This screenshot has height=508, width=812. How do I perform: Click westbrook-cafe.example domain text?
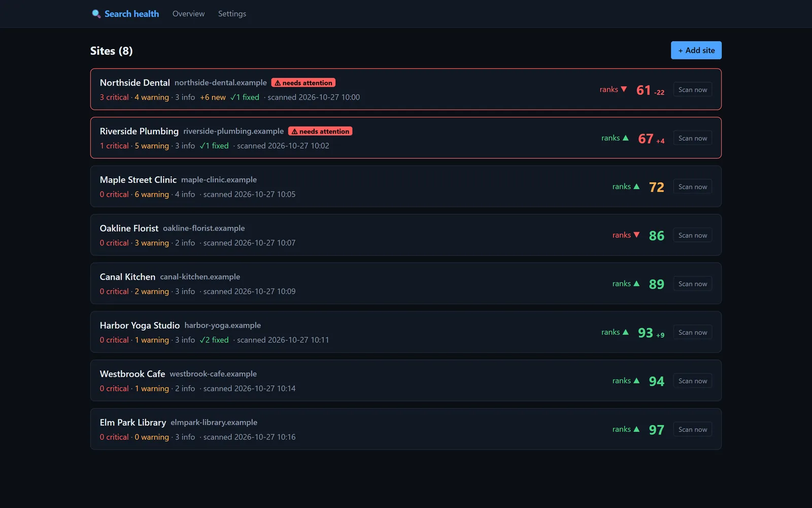(213, 374)
